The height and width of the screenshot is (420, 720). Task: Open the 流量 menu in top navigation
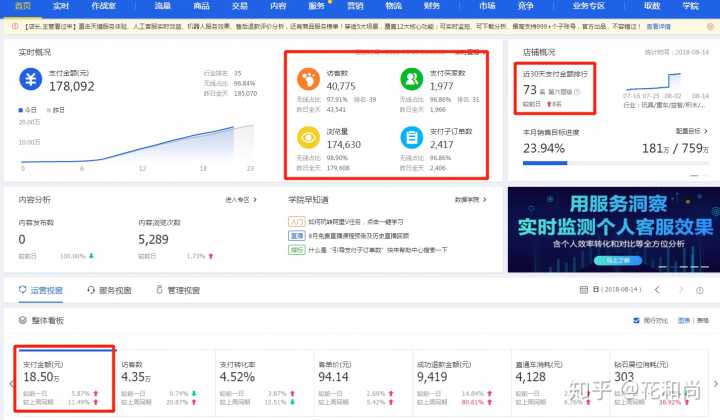(x=162, y=6)
